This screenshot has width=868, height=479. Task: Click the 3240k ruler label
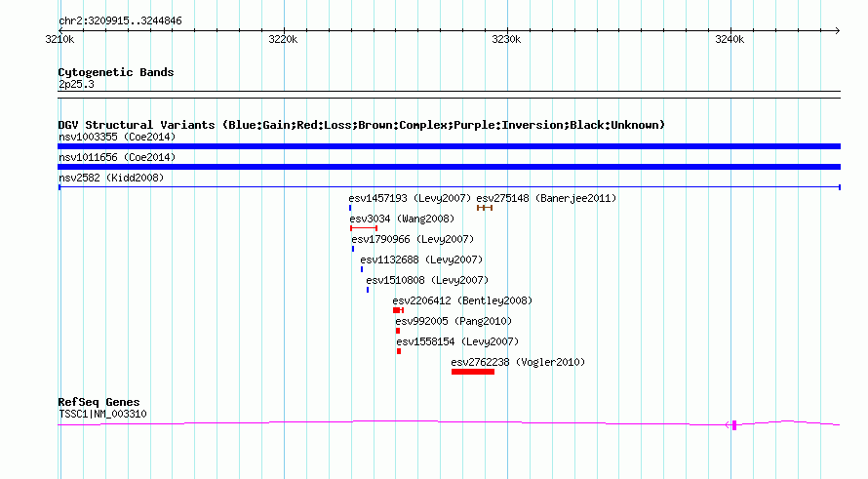point(730,39)
